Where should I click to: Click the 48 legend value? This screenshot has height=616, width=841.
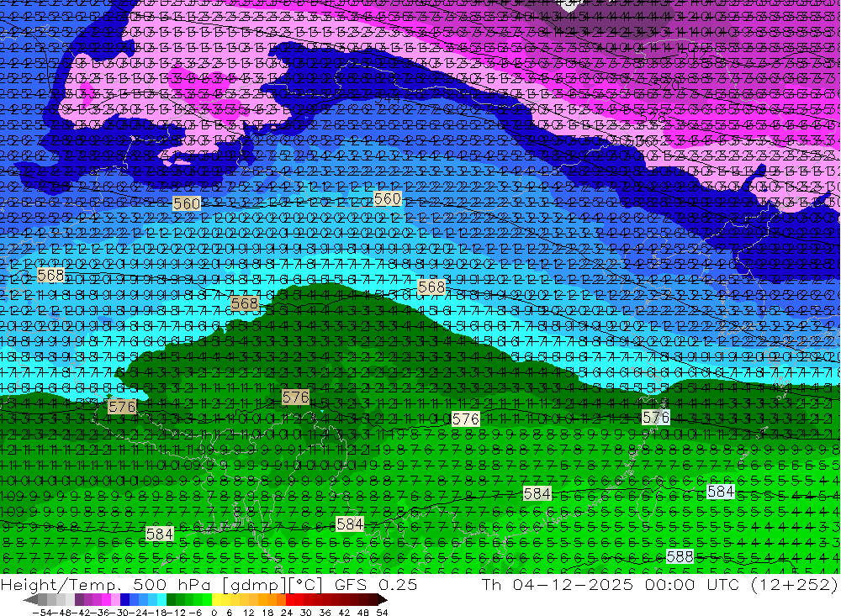363,613
